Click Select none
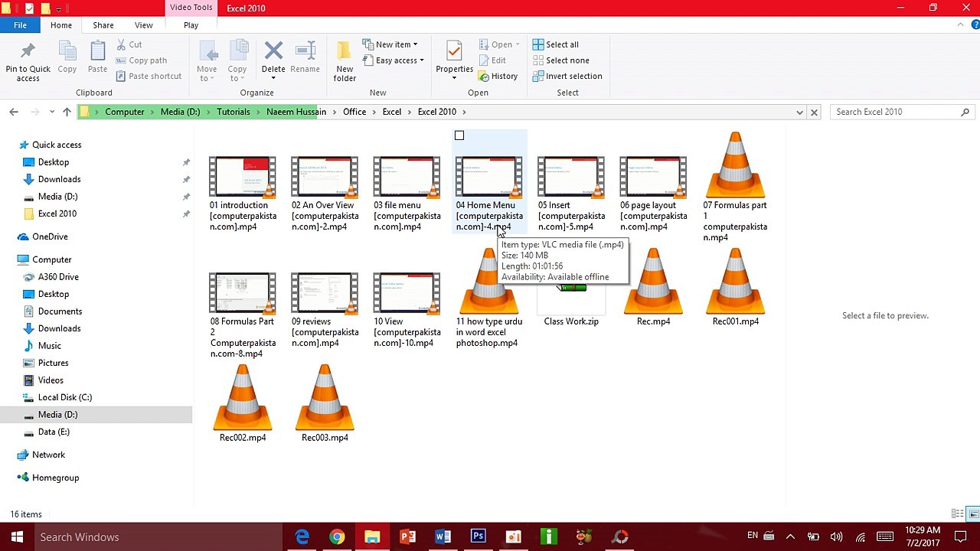The height and width of the screenshot is (551, 980). point(560,60)
